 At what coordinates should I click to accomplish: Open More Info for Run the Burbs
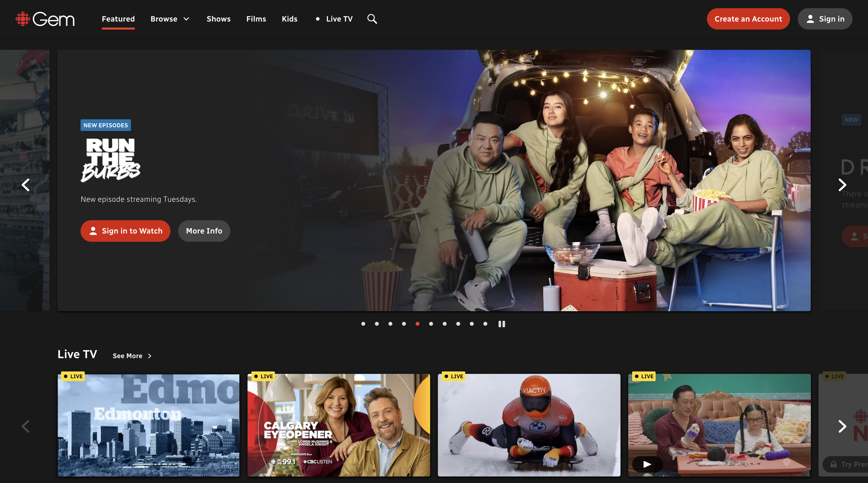(204, 231)
